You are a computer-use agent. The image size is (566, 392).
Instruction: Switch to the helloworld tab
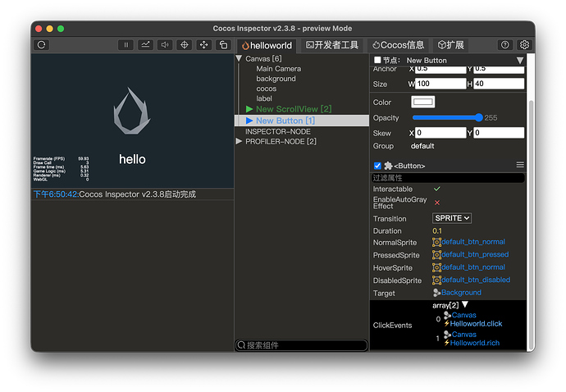pyautogui.click(x=267, y=45)
